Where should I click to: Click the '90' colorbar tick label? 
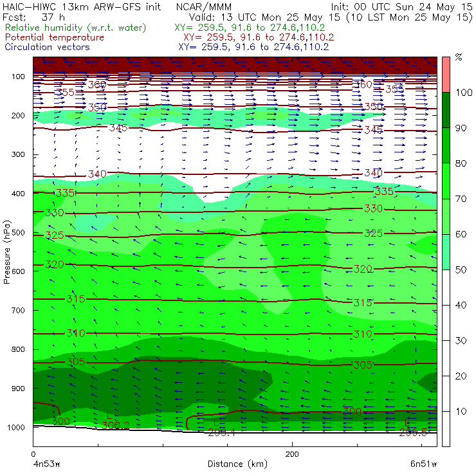point(461,128)
